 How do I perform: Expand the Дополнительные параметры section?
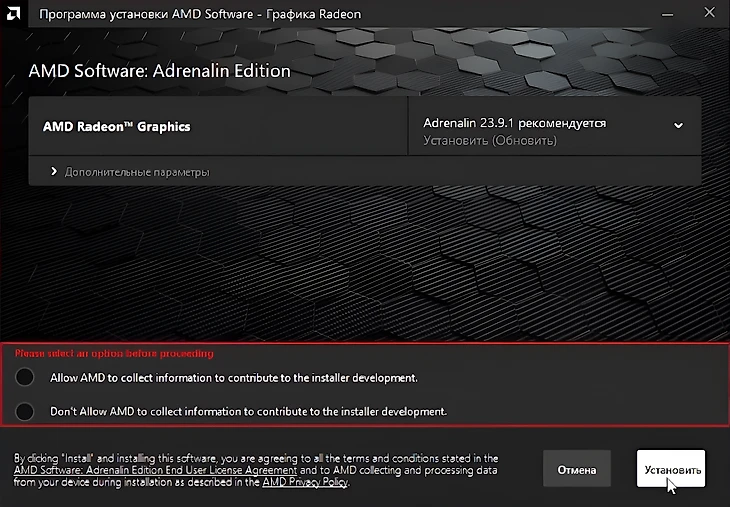[x=137, y=172]
